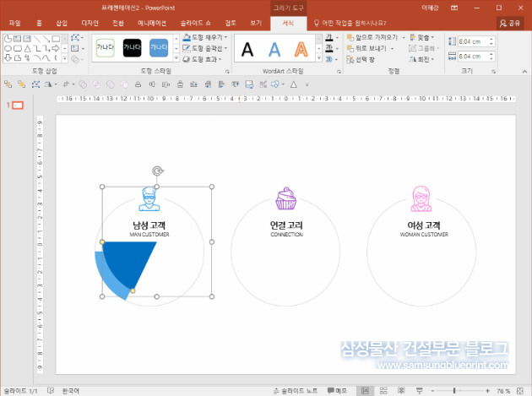Open the 슬라이드 쇼 tab
The height and width of the screenshot is (396, 532).
[x=195, y=23]
